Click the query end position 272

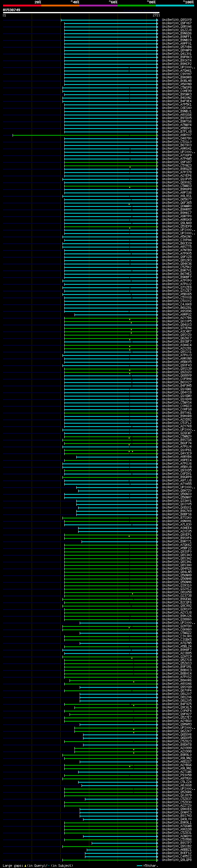click(x=155, y=15)
